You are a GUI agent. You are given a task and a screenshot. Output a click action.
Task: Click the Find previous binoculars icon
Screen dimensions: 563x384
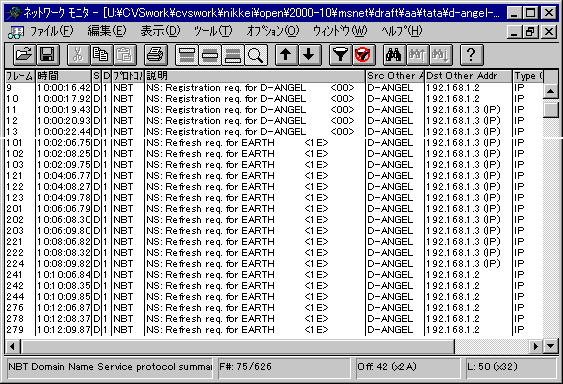coord(417,55)
